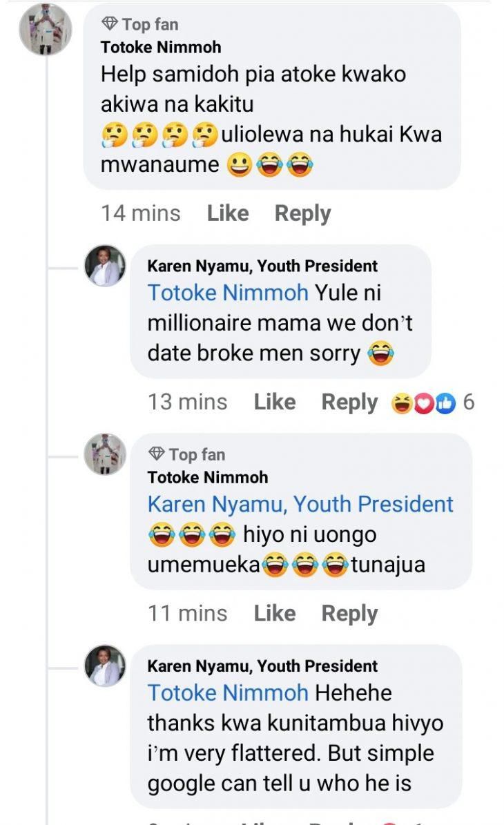The height and width of the screenshot is (825, 504).
Task: Open Totoke Nimmoh's avatar on 11 mins reply
Action: (x=105, y=454)
